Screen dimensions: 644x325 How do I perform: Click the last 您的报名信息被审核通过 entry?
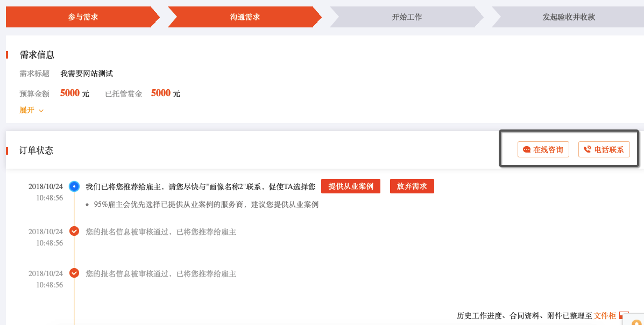(161, 274)
